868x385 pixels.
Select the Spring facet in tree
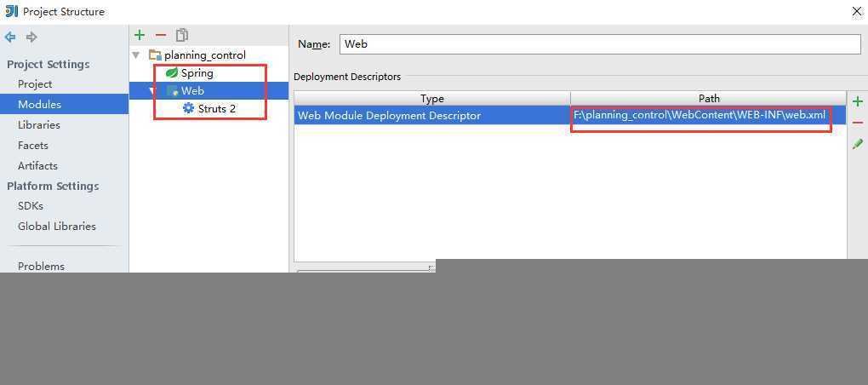[197, 72]
